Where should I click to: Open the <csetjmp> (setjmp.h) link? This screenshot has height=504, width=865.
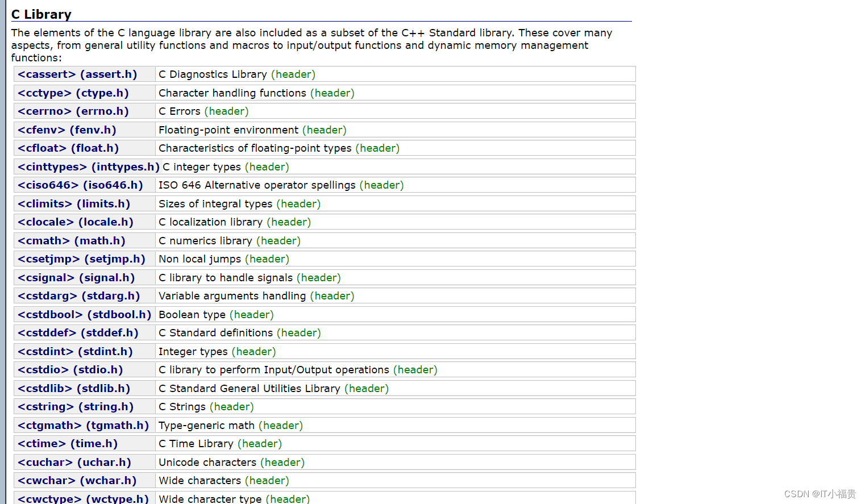click(81, 259)
